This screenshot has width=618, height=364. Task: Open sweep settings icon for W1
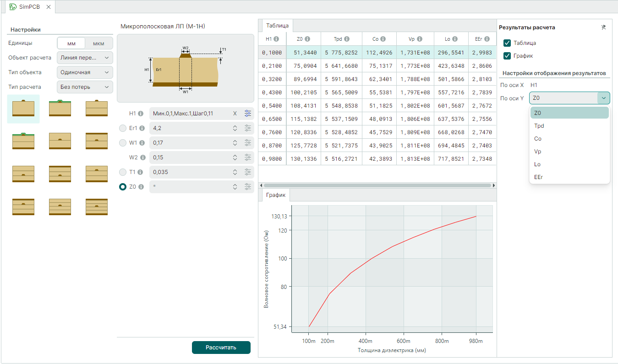248,143
